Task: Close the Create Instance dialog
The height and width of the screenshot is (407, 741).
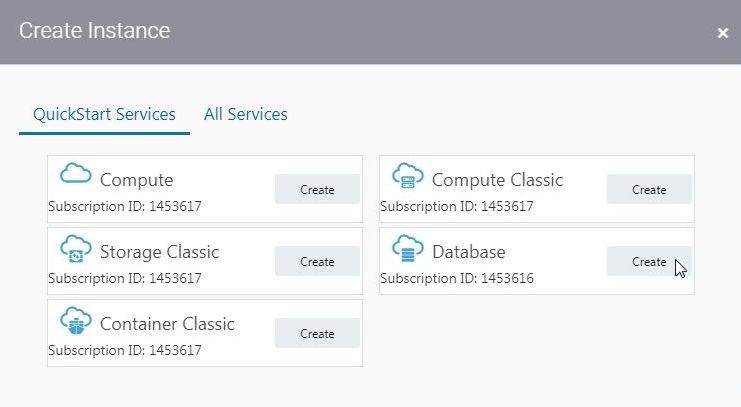Action: point(723,33)
